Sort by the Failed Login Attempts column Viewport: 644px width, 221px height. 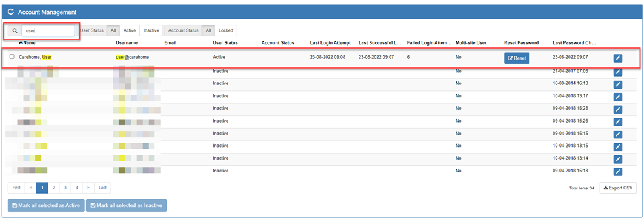pyautogui.click(x=429, y=42)
